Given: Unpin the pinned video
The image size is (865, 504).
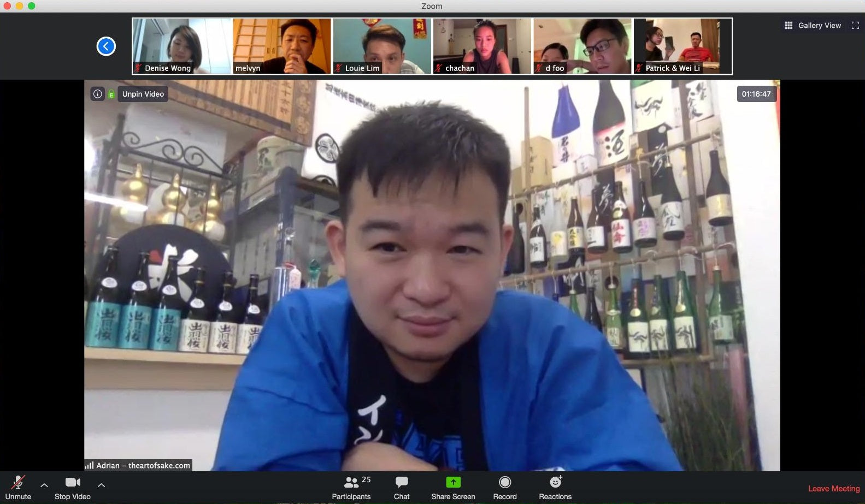Looking at the screenshot, I should pos(143,94).
